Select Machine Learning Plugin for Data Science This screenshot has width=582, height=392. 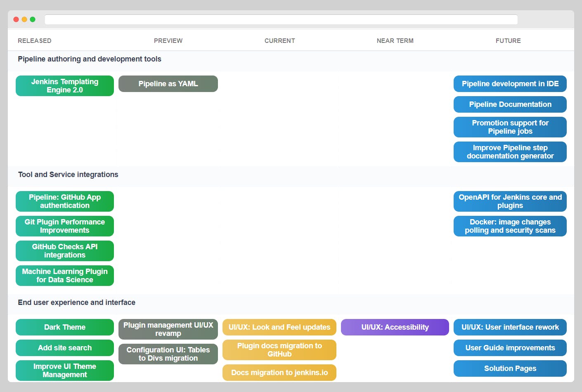64,276
